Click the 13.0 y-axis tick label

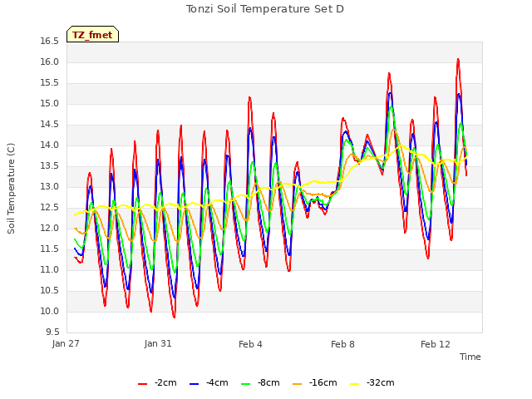[x=50, y=186]
